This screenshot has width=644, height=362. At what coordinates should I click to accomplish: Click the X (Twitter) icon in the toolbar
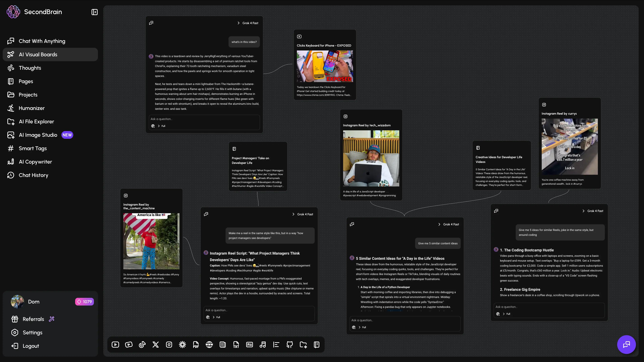click(155, 345)
